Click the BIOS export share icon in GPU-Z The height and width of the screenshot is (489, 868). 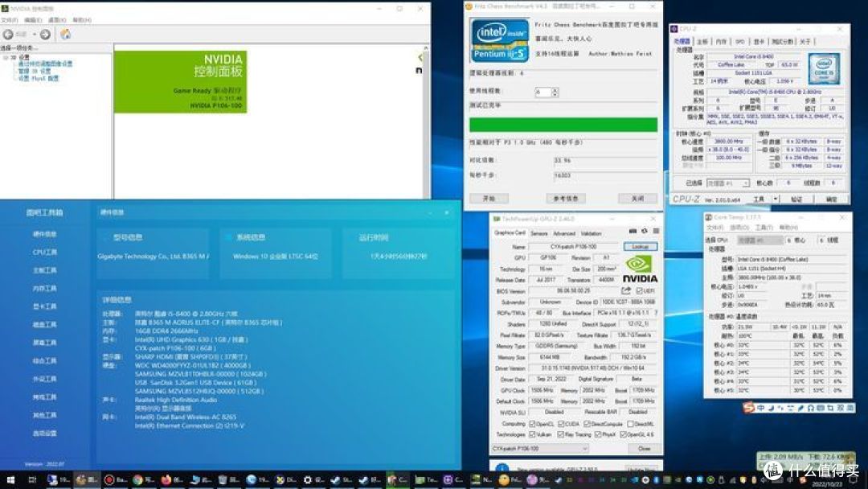626,290
